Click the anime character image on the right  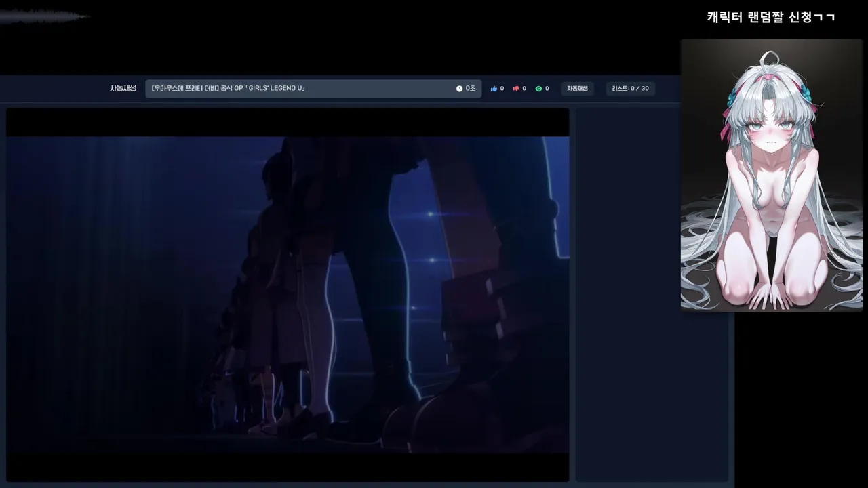(x=772, y=175)
